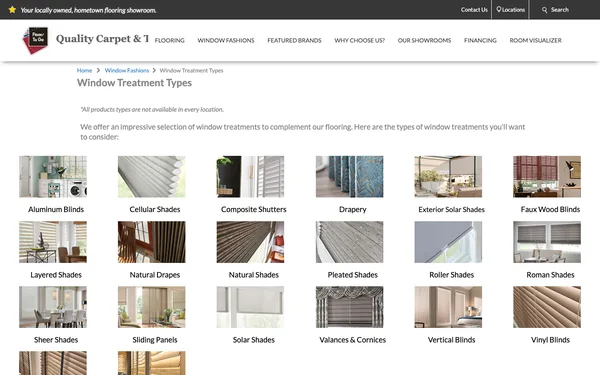Click the gold star icon in top bar
600x375 pixels.
12,10
